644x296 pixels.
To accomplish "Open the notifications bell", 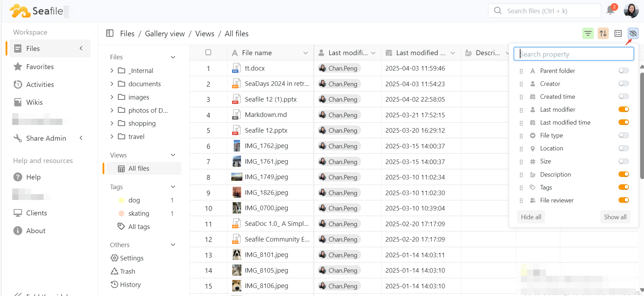I will tap(611, 10).
